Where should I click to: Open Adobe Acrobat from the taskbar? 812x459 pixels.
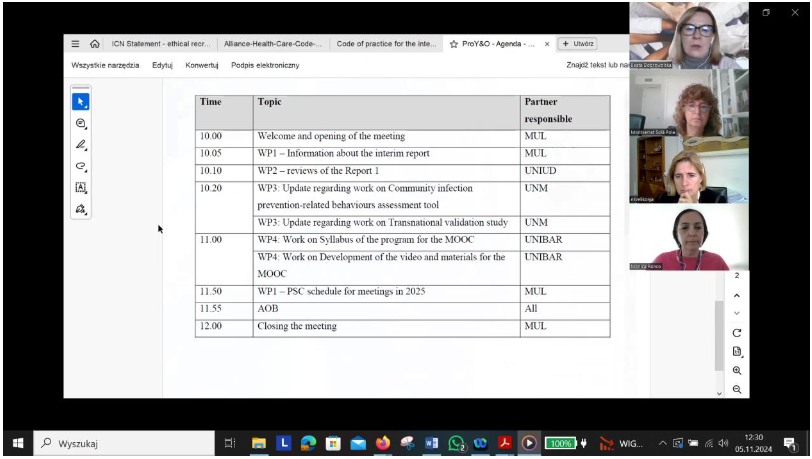(x=504, y=443)
